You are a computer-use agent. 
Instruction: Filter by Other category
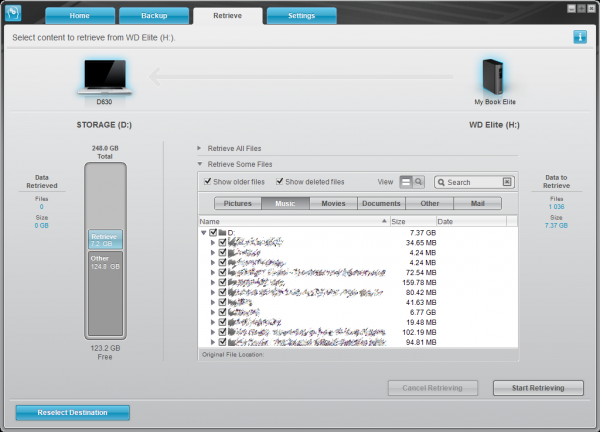430,203
